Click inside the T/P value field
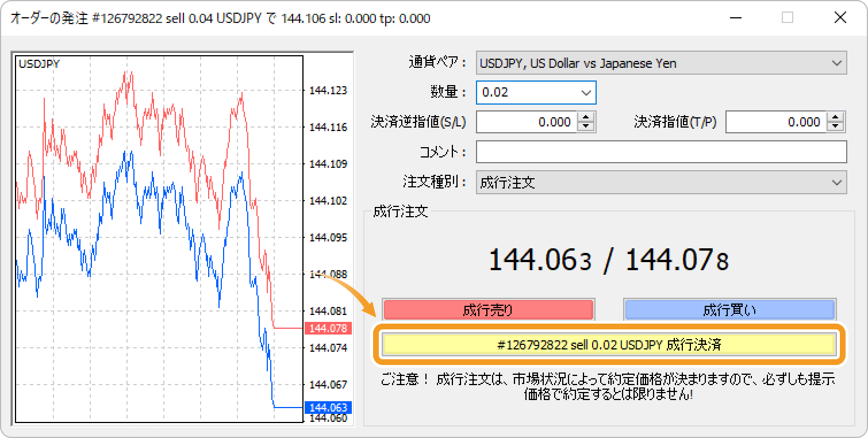868x438 pixels. click(776, 122)
